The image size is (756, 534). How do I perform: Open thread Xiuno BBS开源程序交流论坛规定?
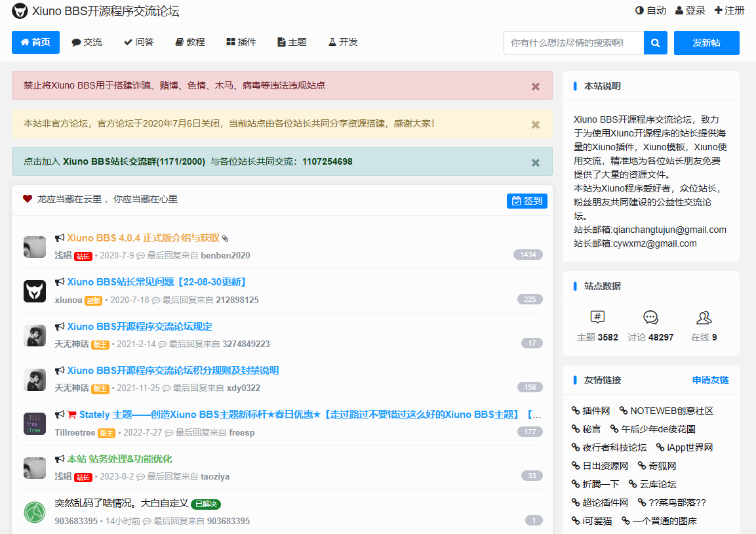140,327
